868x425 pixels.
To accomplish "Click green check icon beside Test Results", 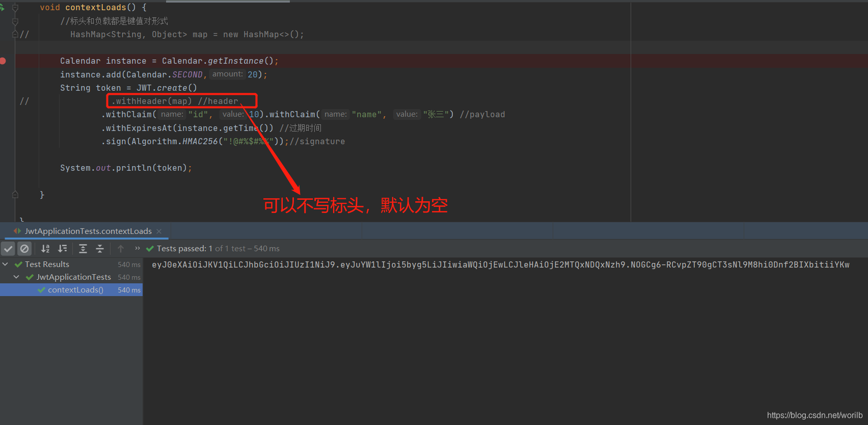I will [x=18, y=264].
